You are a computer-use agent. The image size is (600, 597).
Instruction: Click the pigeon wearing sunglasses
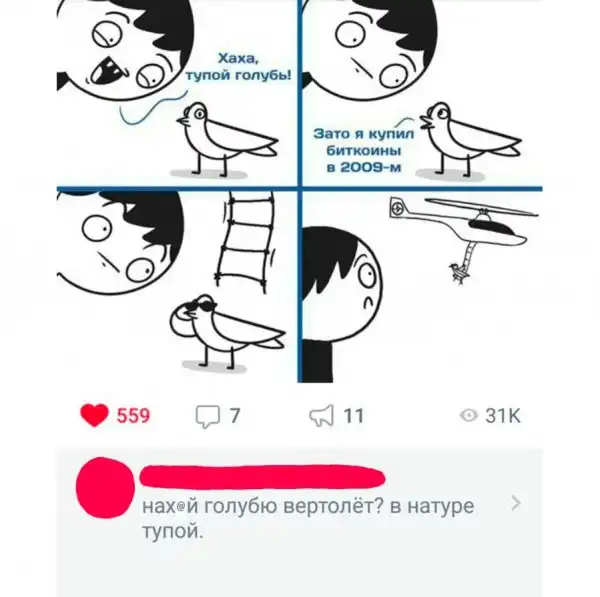[227, 331]
